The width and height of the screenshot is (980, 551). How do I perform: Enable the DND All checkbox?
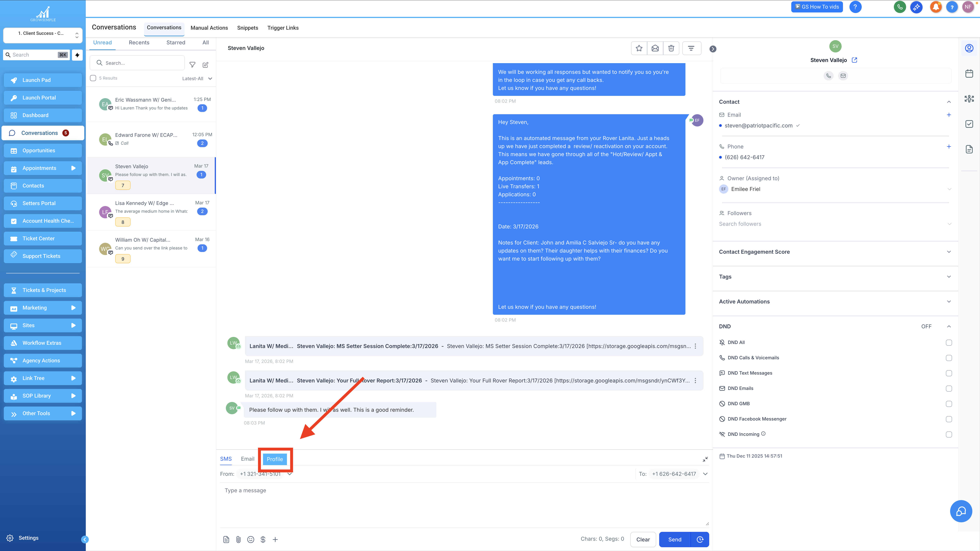pos(949,343)
